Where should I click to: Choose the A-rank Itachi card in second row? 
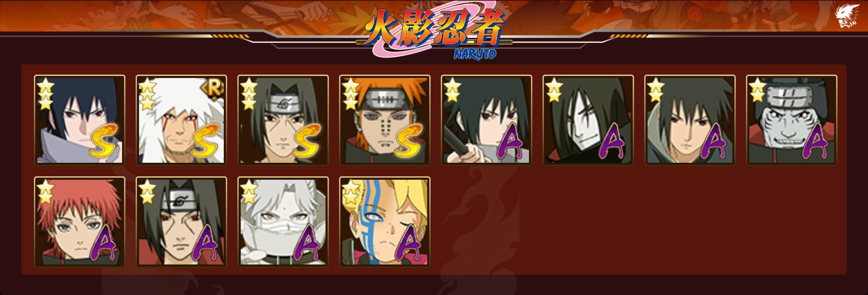point(181,222)
